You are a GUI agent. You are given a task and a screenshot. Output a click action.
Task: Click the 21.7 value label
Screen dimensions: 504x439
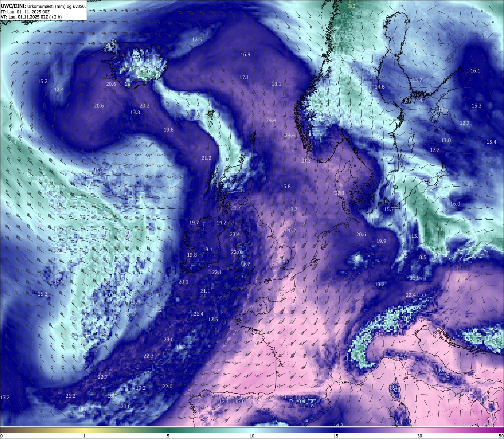coord(235,207)
